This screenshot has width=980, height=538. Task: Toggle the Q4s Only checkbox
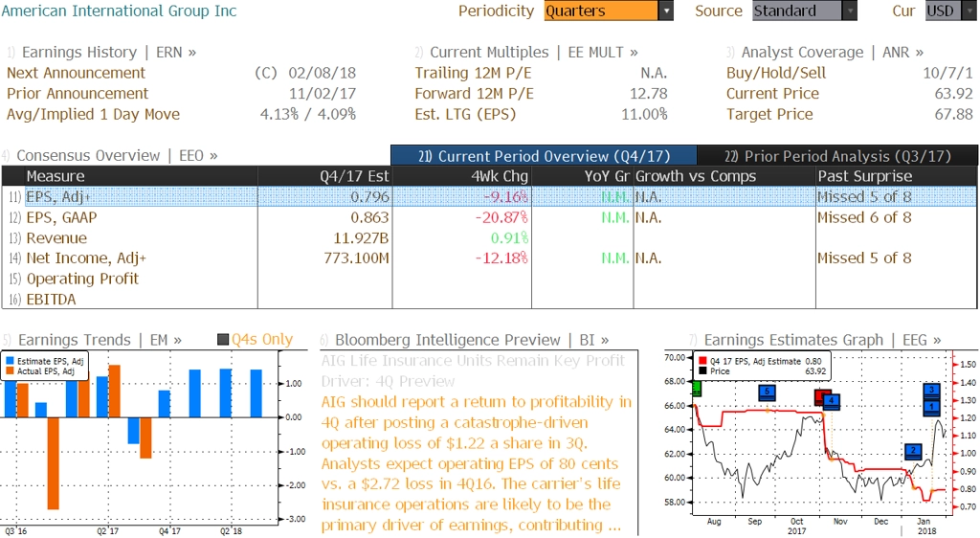click(x=222, y=340)
